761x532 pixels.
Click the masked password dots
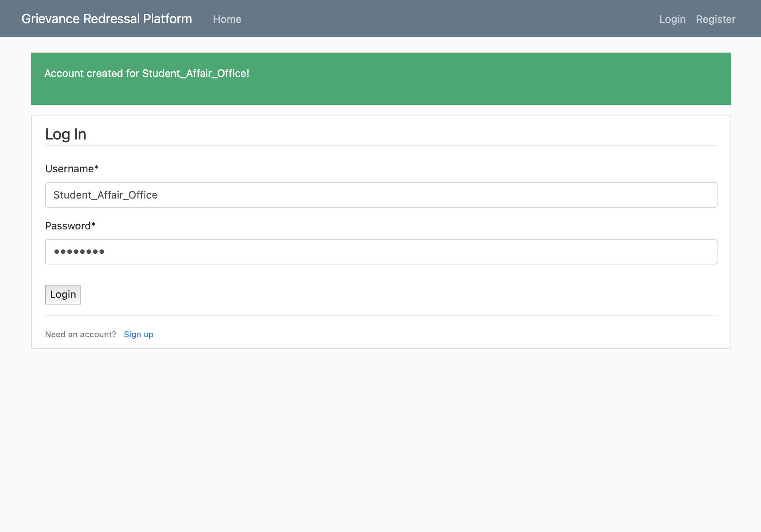coord(79,252)
